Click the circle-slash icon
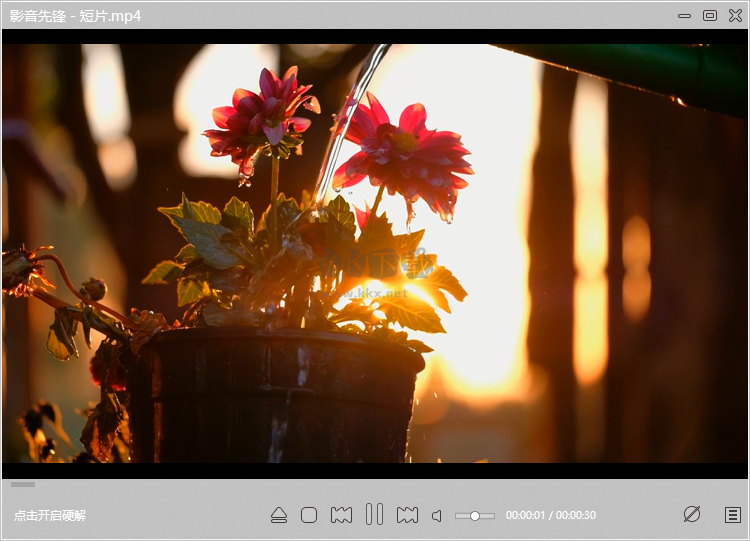 click(x=691, y=514)
